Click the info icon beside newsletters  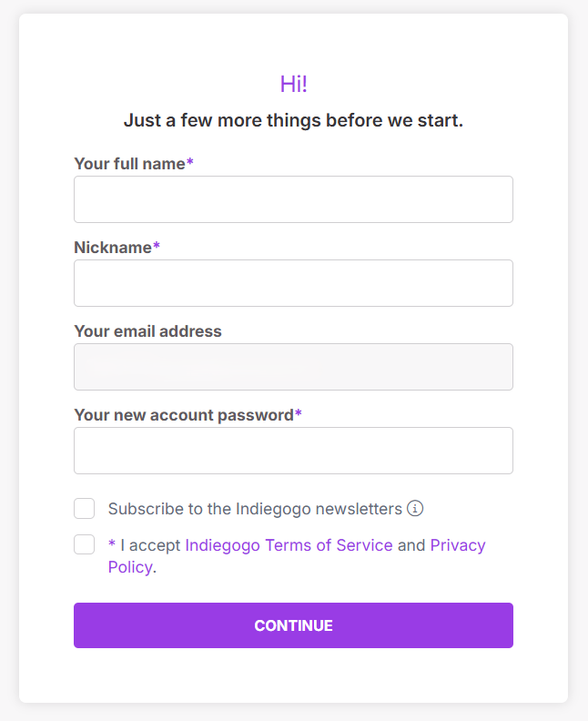(415, 508)
